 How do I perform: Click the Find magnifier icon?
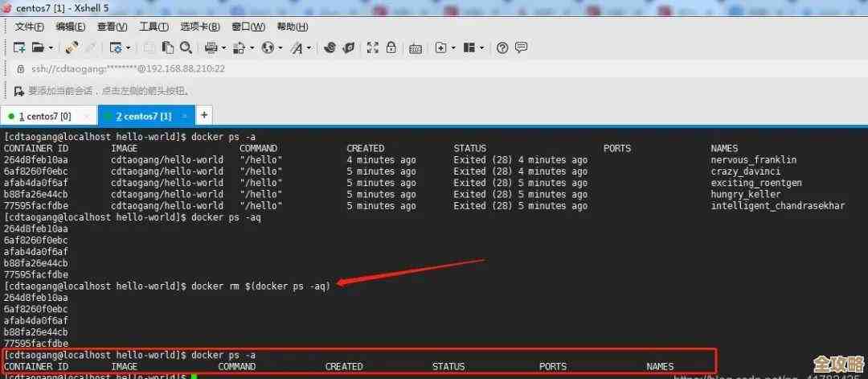(186, 47)
